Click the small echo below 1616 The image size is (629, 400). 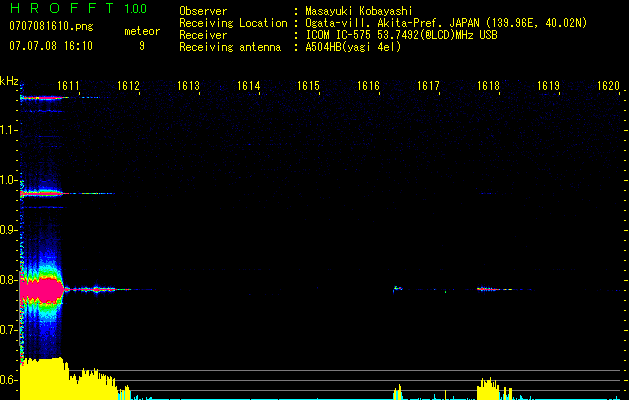pyautogui.click(x=397, y=289)
